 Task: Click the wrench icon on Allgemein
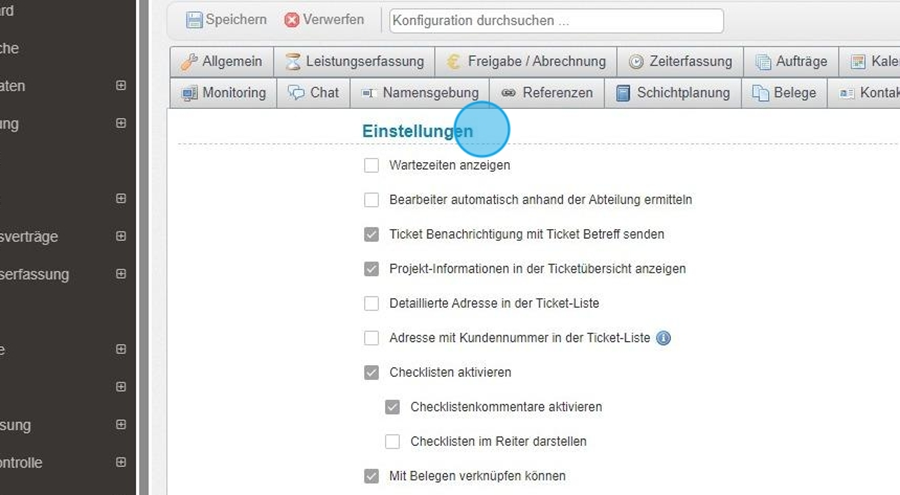pyautogui.click(x=189, y=62)
